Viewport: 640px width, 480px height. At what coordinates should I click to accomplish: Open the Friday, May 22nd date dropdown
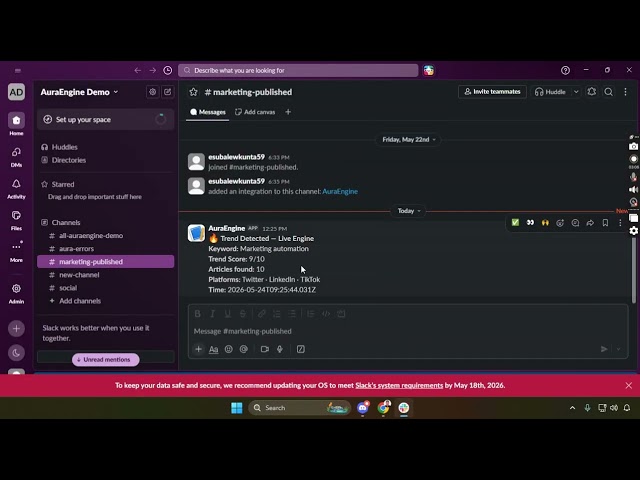pyautogui.click(x=409, y=140)
